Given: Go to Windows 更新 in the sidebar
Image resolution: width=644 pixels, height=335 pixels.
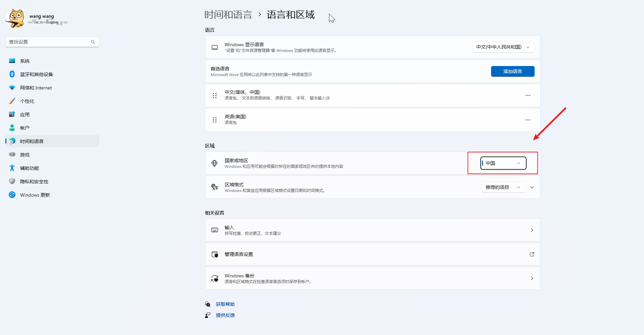Looking at the screenshot, I should tap(35, 195).
